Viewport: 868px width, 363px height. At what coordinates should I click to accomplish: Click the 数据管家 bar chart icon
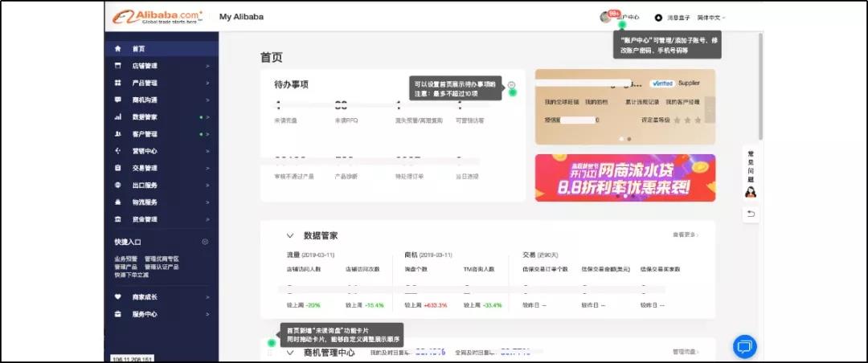118,117
